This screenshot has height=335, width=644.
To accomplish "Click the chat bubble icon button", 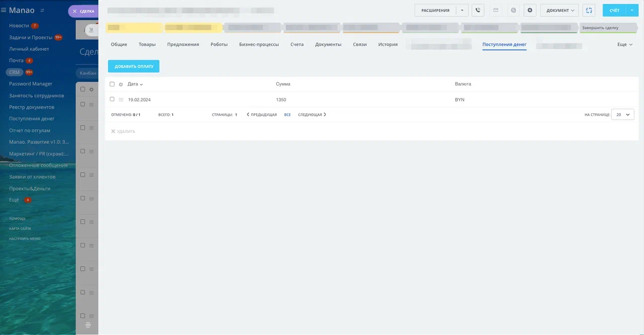I will pos(513,10).
